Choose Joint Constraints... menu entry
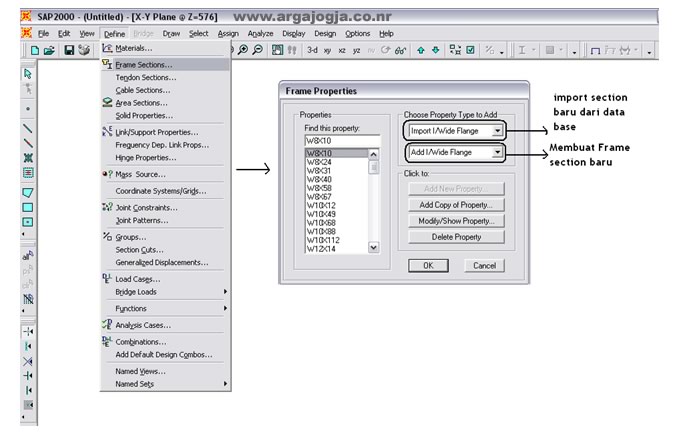This screenshot has height=432, width=674. 165,208
